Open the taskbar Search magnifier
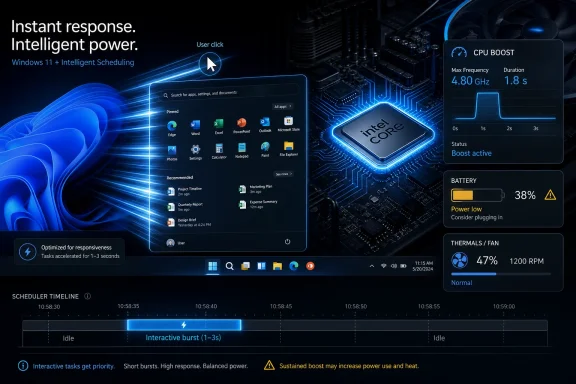Screen dimensions: 576x384 (x=229, y=266)
